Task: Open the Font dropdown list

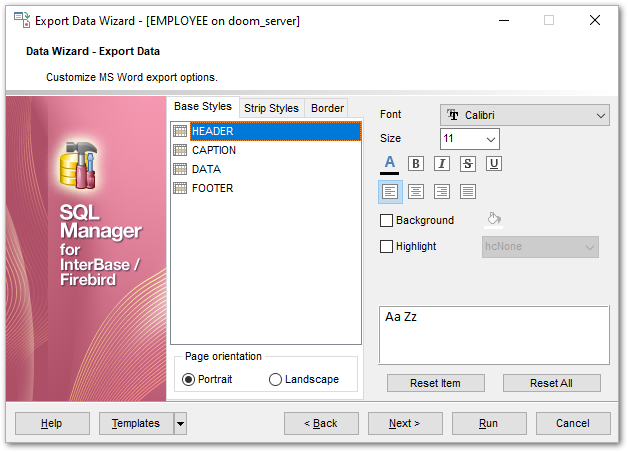Action: click(601, 115)
